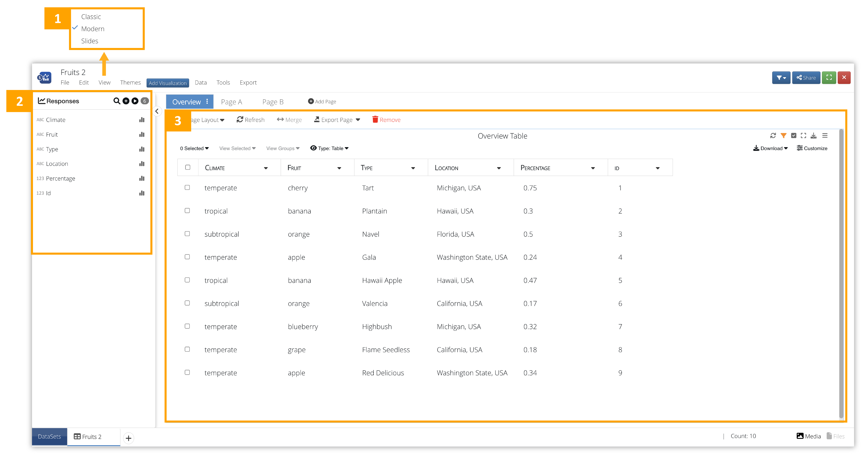Click the Share button
Screen dimensions: 868x472
click(x=806, y=78)
